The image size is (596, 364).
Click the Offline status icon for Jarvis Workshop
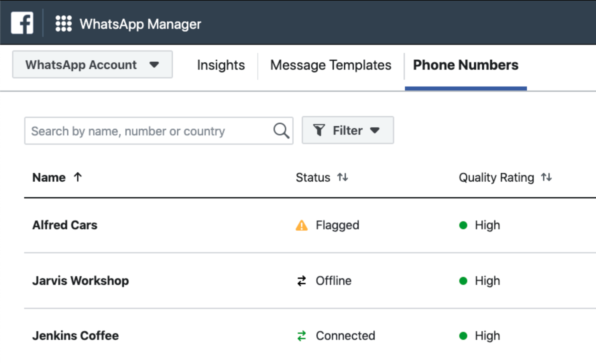301,281
